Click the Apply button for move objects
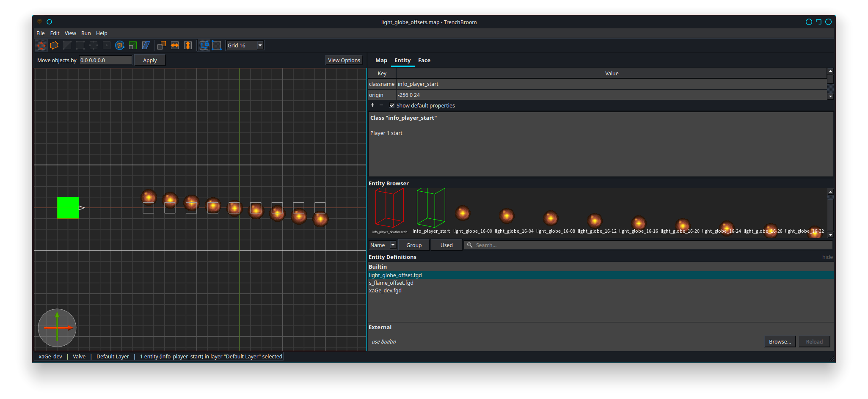 click(x=149, y=60)
